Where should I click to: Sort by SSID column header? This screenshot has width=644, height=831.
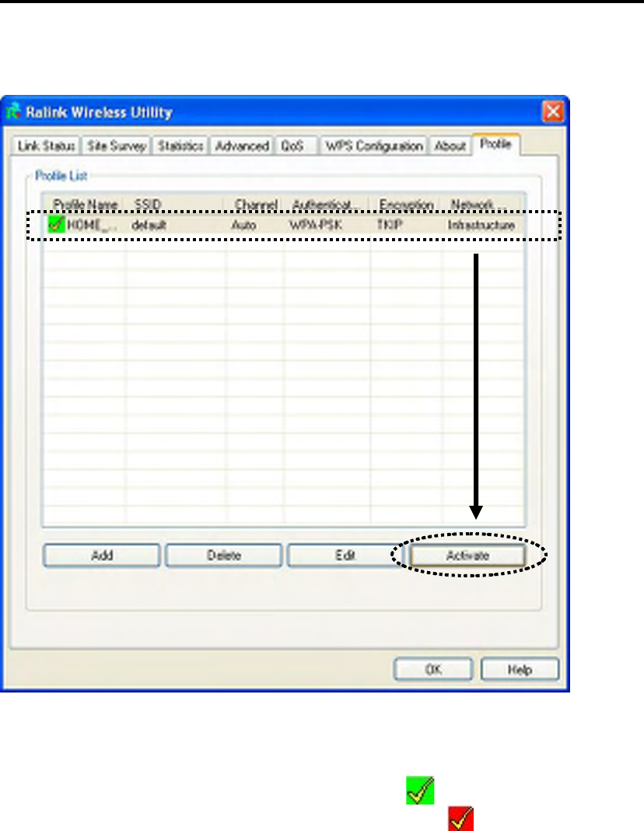point(176,204)
